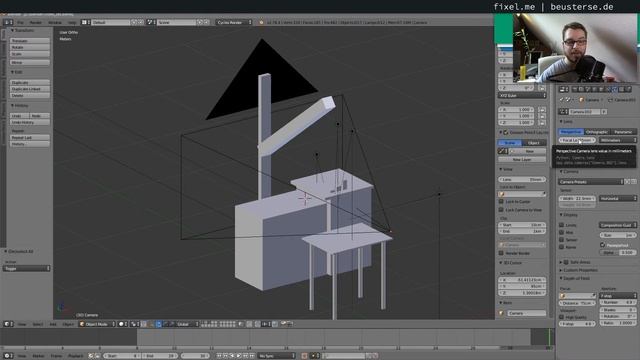
Task: Add a camera preset with plus icon
Action: coord(628,182)
